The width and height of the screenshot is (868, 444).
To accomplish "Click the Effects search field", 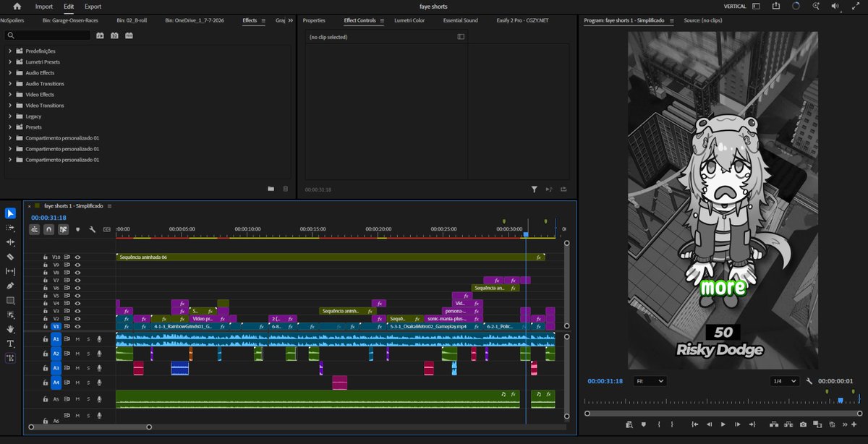I will (x=47, y=35).
